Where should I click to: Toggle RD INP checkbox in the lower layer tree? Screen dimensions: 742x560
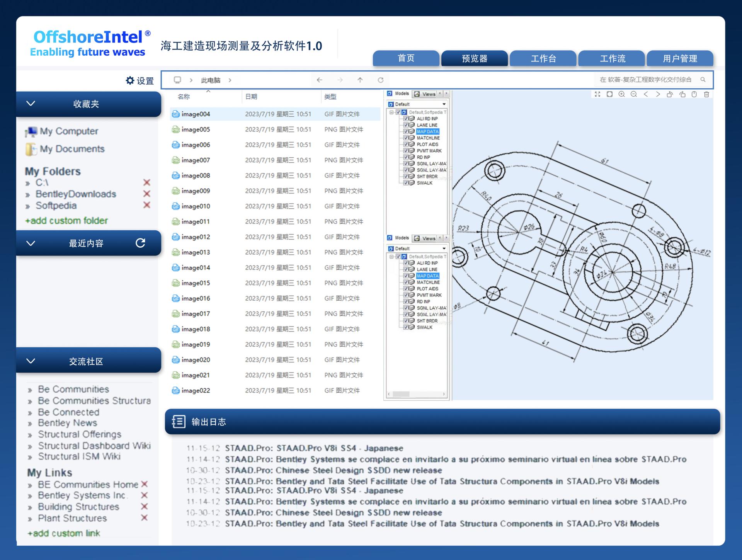pos(406,301)
